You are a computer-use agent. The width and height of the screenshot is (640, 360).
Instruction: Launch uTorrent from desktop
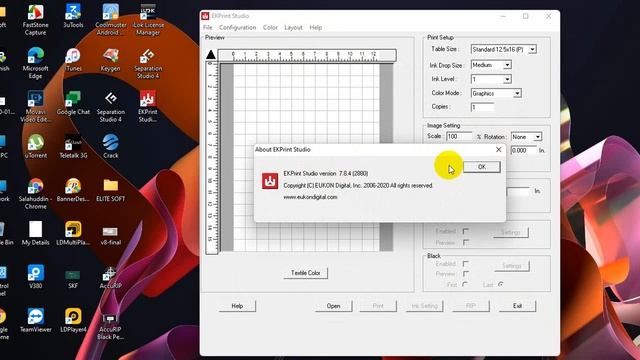pos(36,147)
